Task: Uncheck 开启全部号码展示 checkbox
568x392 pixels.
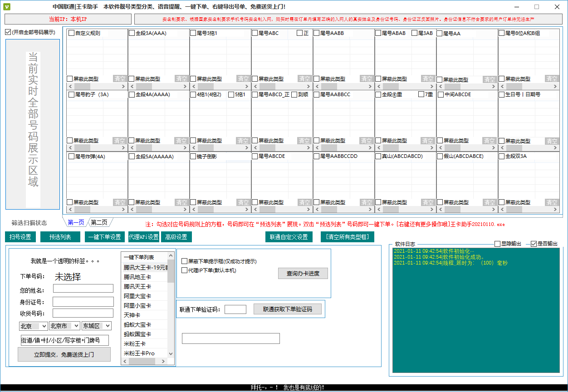Action: pos(8,32)
